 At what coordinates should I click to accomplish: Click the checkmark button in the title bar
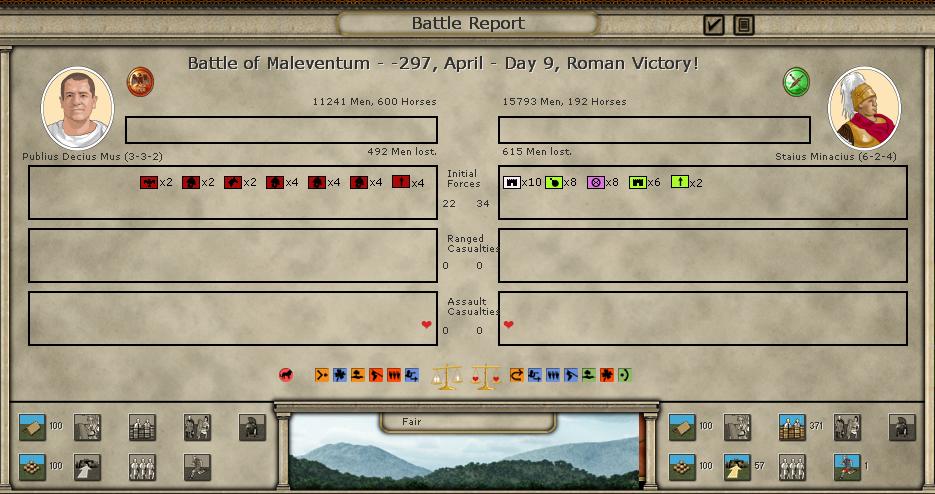tap(713, 25)
